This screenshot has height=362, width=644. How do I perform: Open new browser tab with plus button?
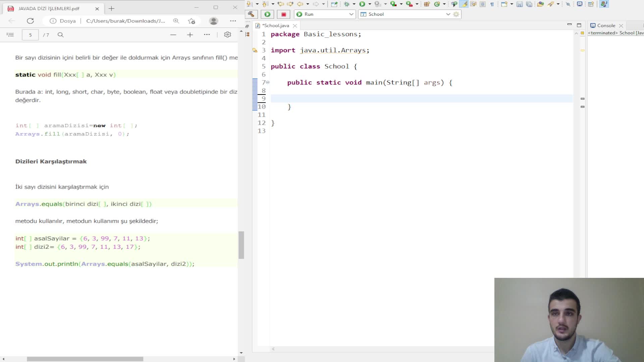pos(112,8)
